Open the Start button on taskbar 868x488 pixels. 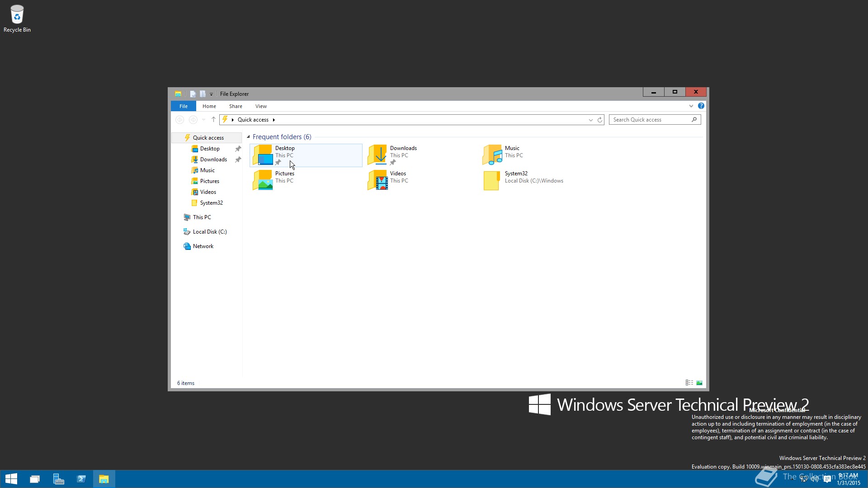tap(11, 479)
